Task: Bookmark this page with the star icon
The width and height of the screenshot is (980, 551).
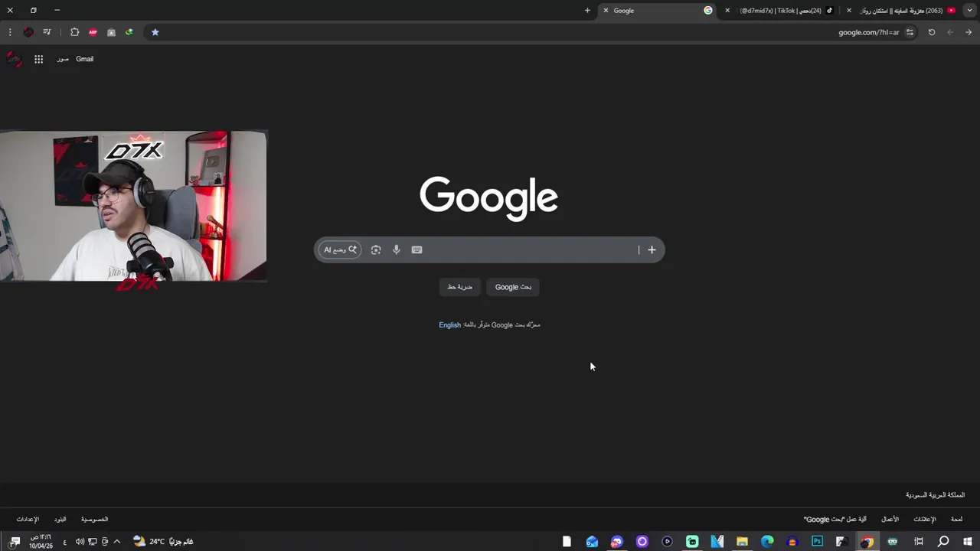Action: click(155, 32)
